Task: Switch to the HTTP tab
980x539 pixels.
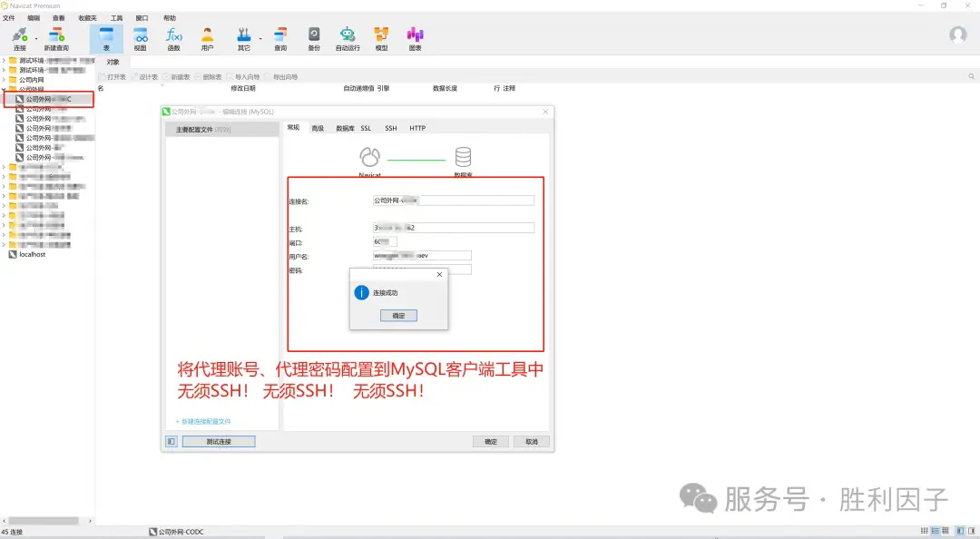Action: click(417, 128)
